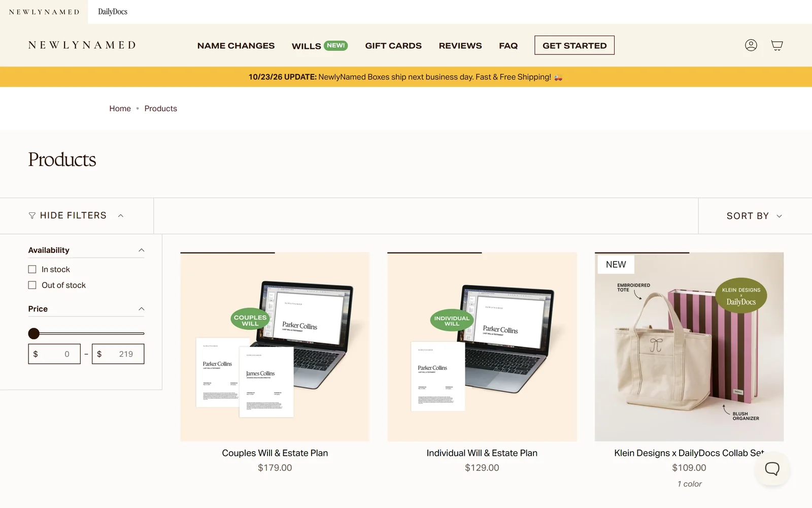Viewport: 812px width, 508px height.
Task: Open the Klein Designs tote product image
Action: click(x=689, y=347)
